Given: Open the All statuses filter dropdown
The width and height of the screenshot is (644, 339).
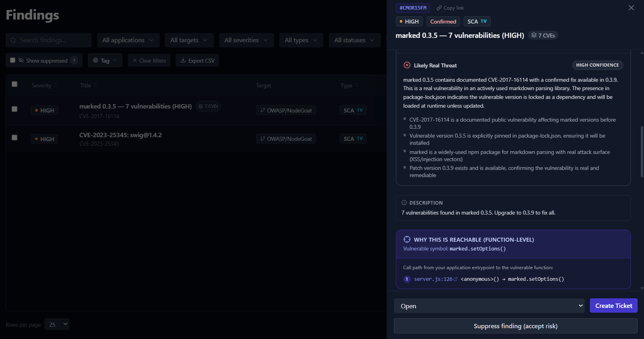Looking at the screenshot, I should click(x=354, y=40).
